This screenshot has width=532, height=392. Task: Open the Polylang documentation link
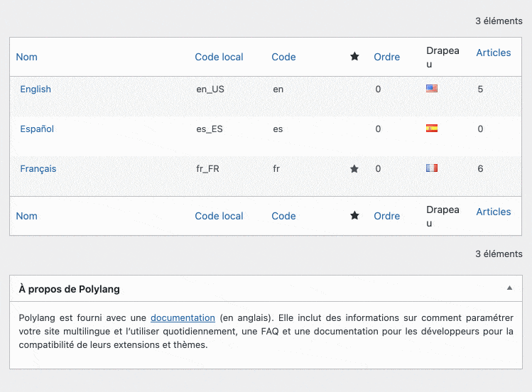pyautogui.click(x=183, y=317)
